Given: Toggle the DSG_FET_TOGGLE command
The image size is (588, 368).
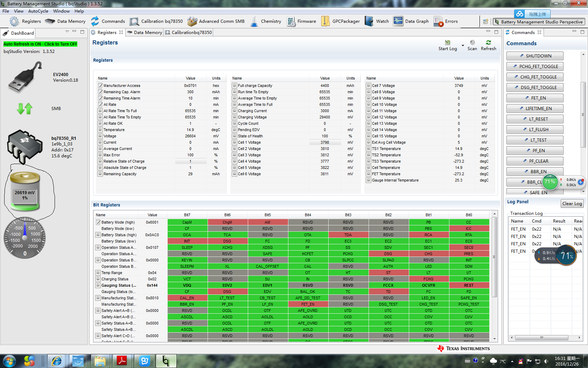Looking at the screenshot, I should click(535, 88).
